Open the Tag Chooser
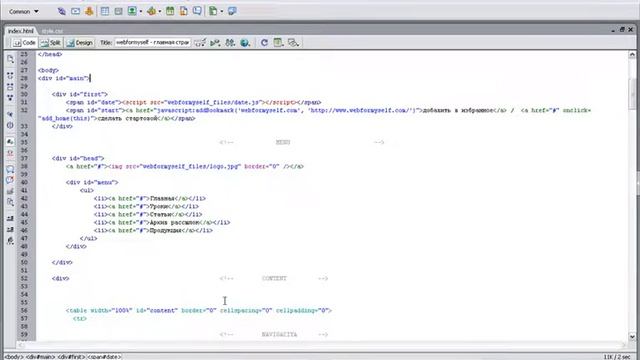 pos(232,11)
